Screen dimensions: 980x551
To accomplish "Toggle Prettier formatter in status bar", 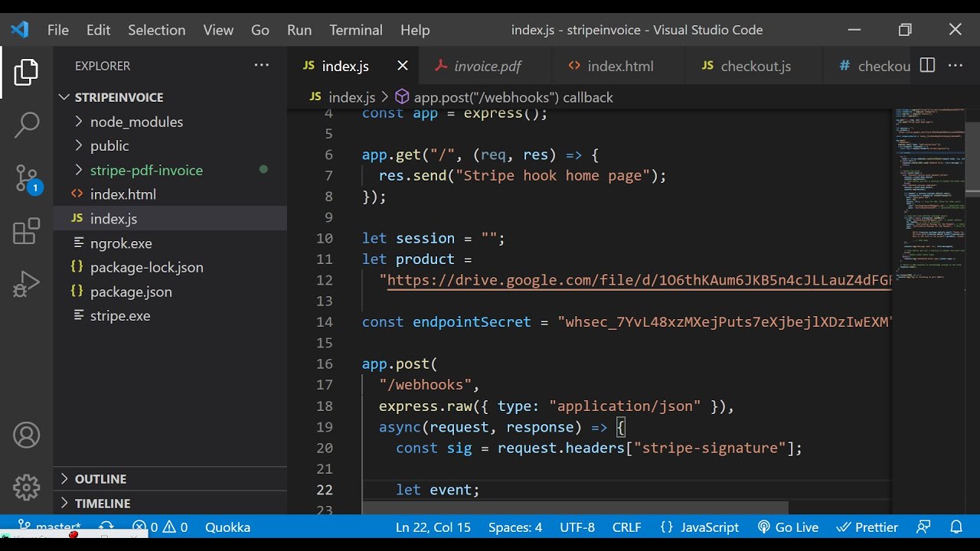I will tap(867, 527).
